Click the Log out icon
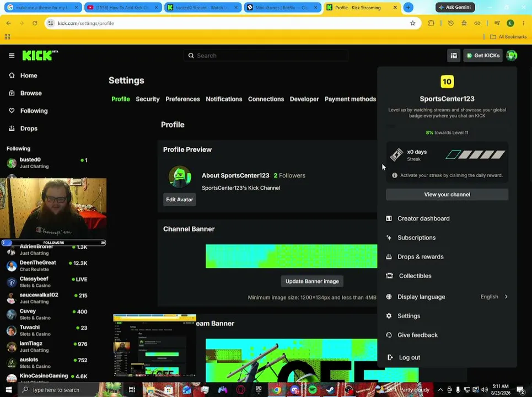Viewport: 532px width, 397px height. 390,357
